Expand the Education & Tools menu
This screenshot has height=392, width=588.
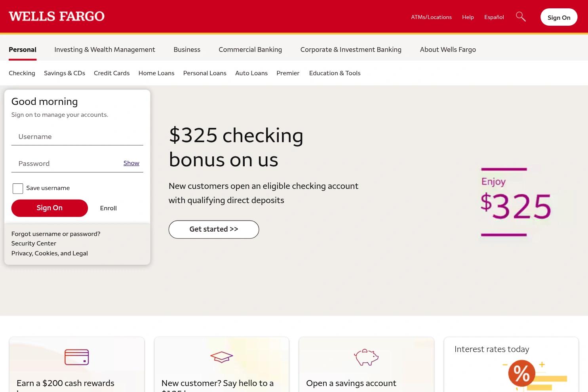coord(335,73)
